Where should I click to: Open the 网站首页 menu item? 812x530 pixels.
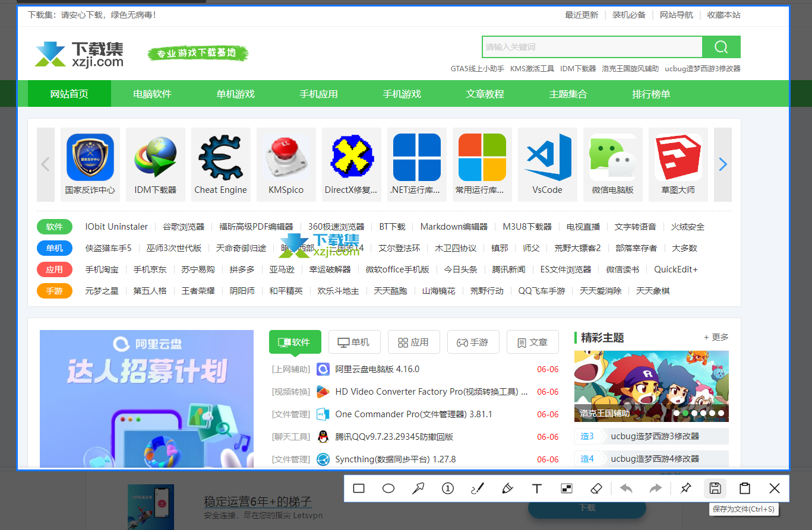69,94
